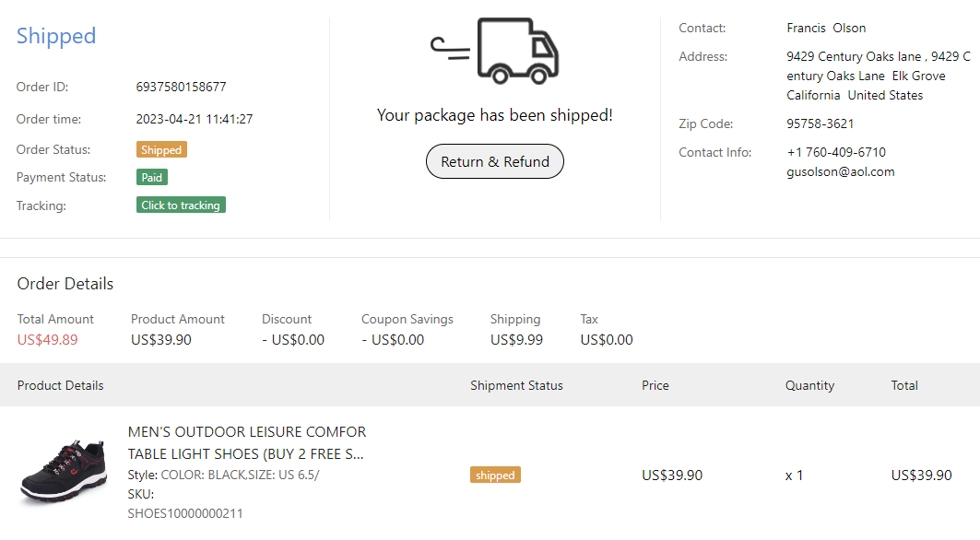Click the phone number +1 760-409-6710
The image size is (980, 540).
pos(836,152)
